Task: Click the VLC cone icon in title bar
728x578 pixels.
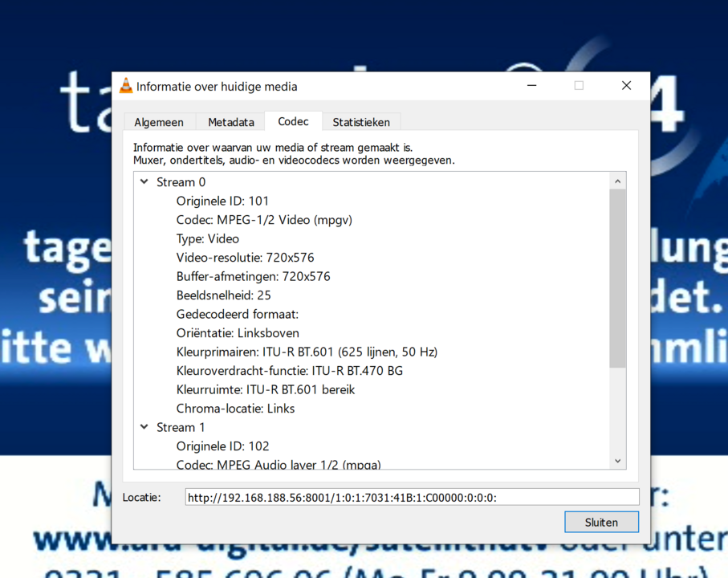Action: [x=126, y=87]
